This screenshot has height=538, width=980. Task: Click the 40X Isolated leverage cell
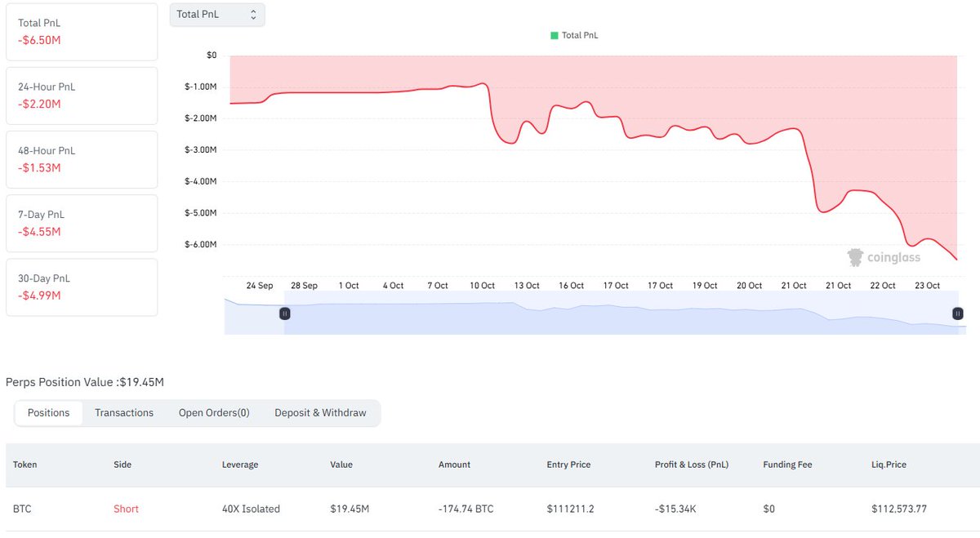(251, 509)
